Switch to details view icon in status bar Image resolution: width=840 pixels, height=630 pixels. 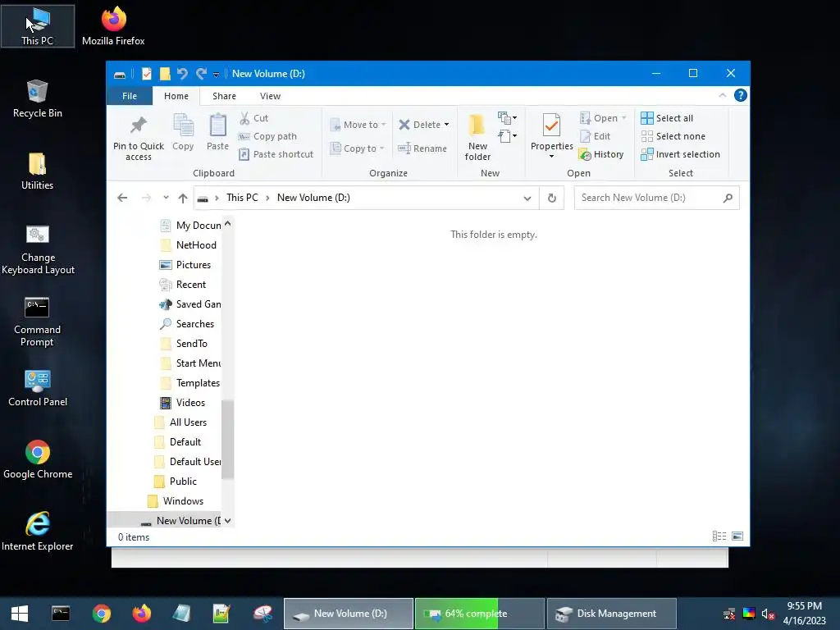(719, 536)
